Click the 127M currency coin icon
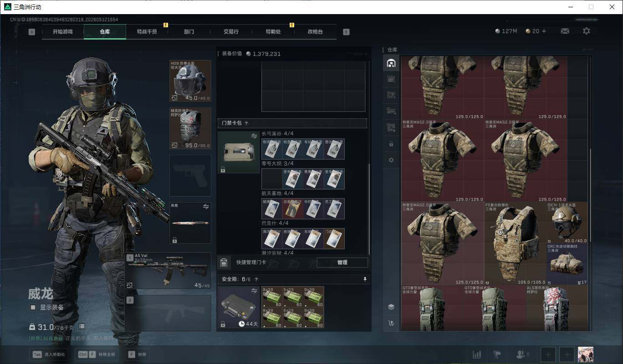This screenshot has height=364, width=623. (498, 31)
